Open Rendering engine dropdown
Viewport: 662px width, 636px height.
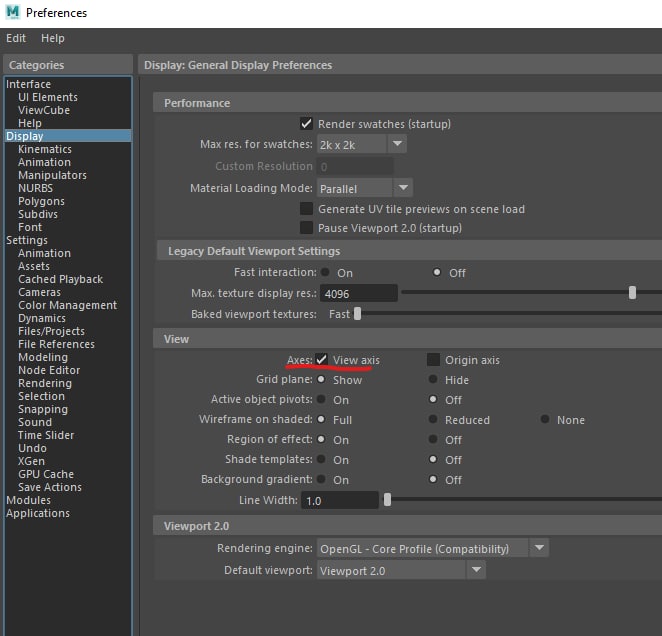coord(433,548)
